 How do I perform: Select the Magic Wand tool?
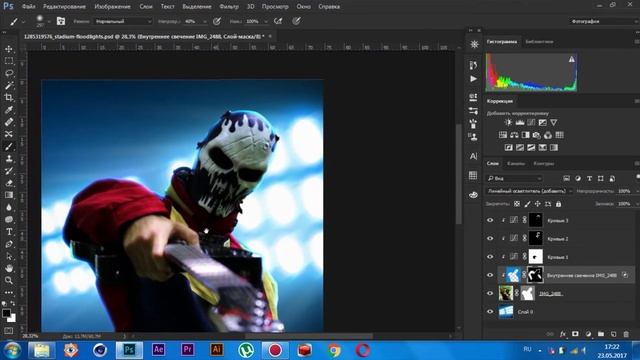tap(9, 85)
